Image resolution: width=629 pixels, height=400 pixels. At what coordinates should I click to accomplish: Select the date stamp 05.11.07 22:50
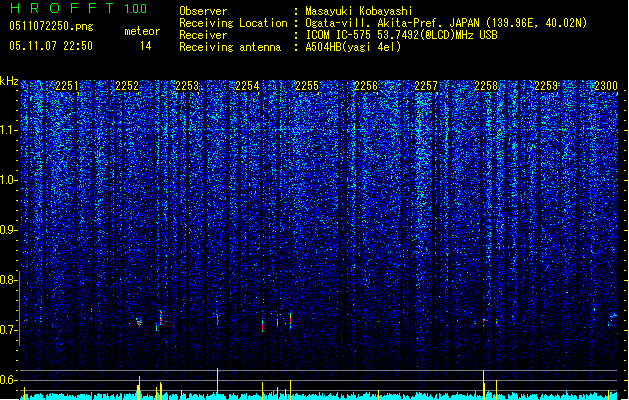(x=51, y=46)
